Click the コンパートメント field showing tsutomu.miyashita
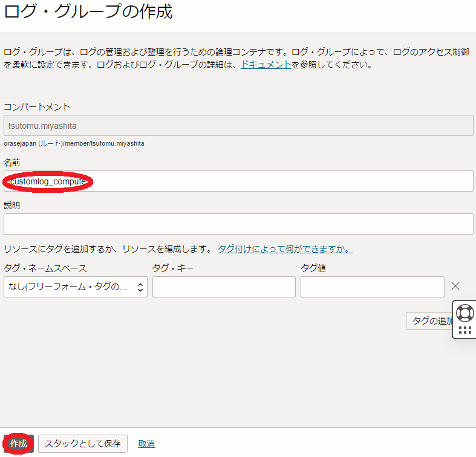Screen dimensions: 476x457 point(238,125)
